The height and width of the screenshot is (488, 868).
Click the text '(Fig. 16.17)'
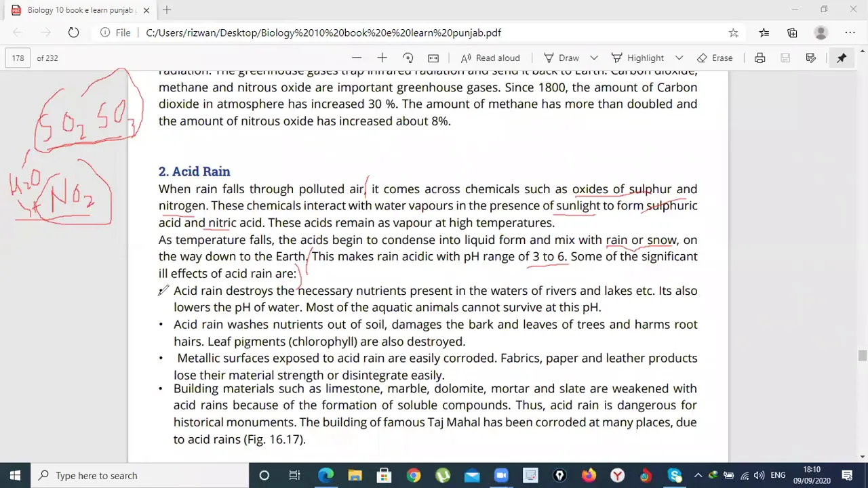tap(275, 439)
